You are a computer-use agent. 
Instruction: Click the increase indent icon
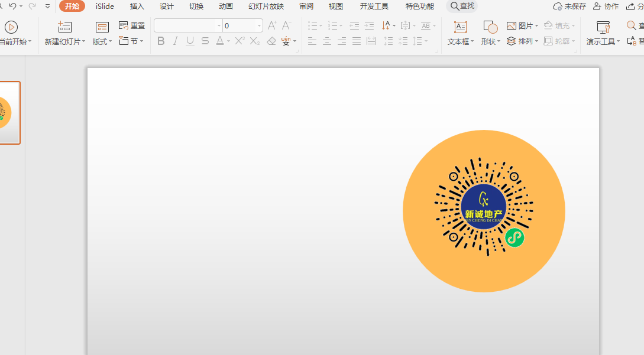click(x=369, y=26)
